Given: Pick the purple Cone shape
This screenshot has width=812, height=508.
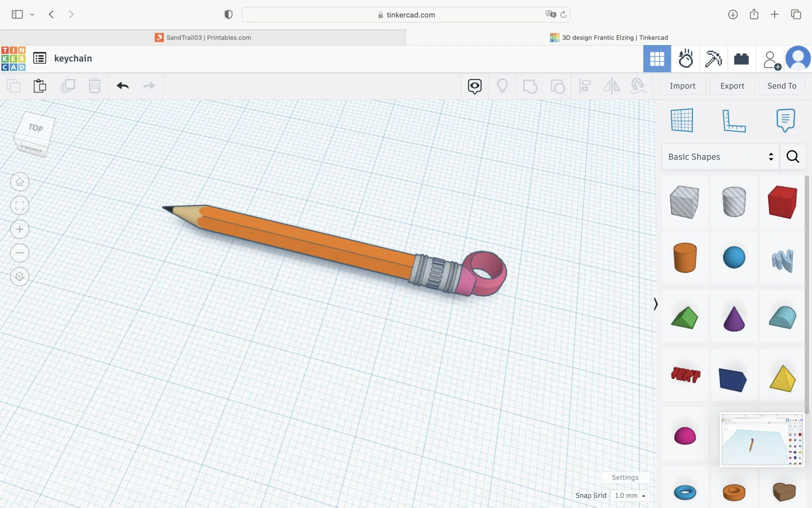Looking at the screenshot, I should point(734,319).
